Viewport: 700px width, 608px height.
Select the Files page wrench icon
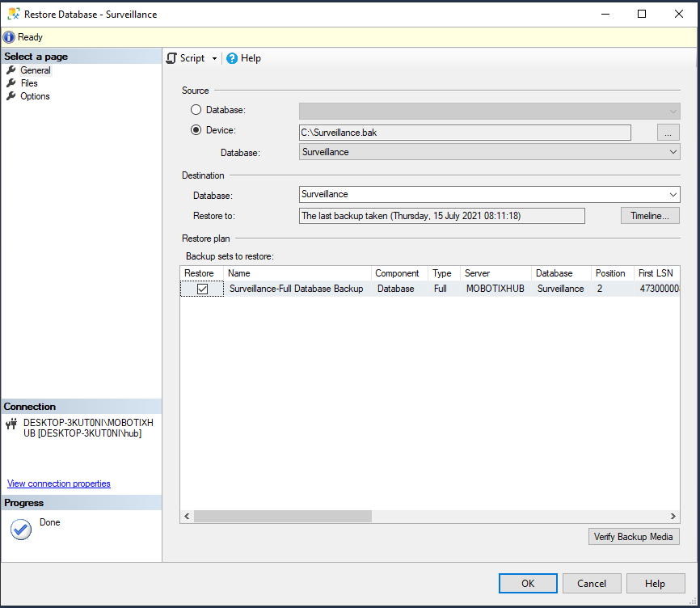point(11,83)
